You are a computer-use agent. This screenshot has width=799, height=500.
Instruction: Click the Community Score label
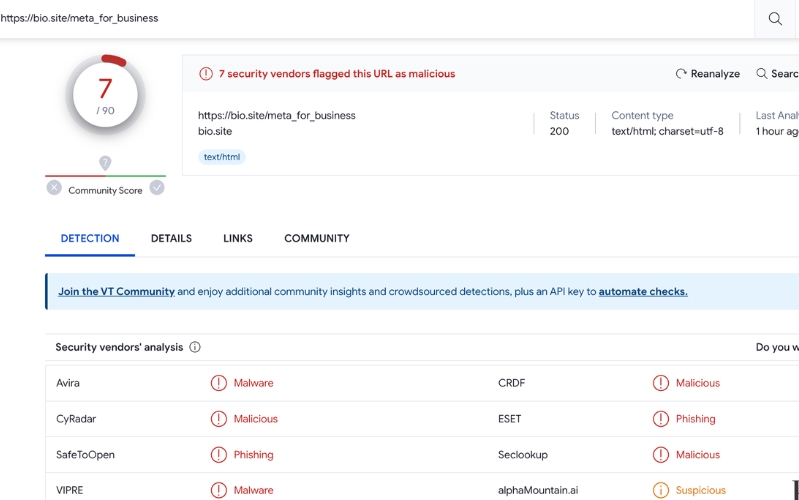[x=105, y=191]
